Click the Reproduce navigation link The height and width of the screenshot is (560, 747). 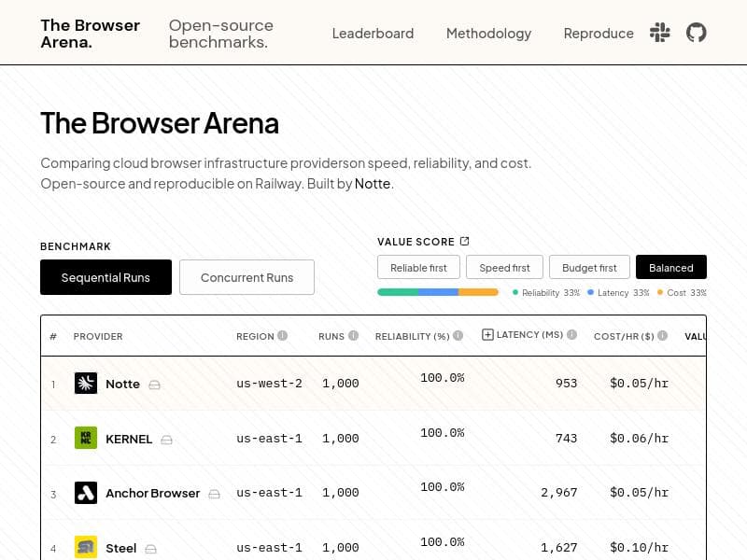tap(598, 33)
